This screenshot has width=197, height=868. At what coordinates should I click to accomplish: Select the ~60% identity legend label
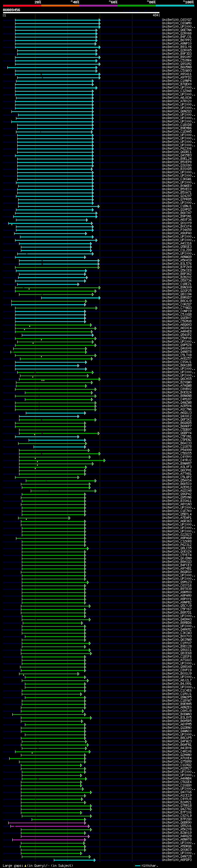pos(113,2)
